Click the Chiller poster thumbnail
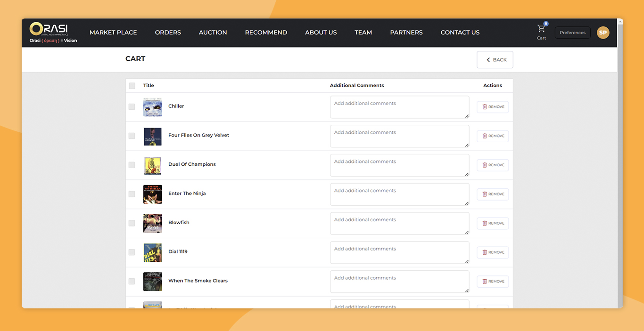The width and height of the screenshot is (644, 331). (153, 107)
